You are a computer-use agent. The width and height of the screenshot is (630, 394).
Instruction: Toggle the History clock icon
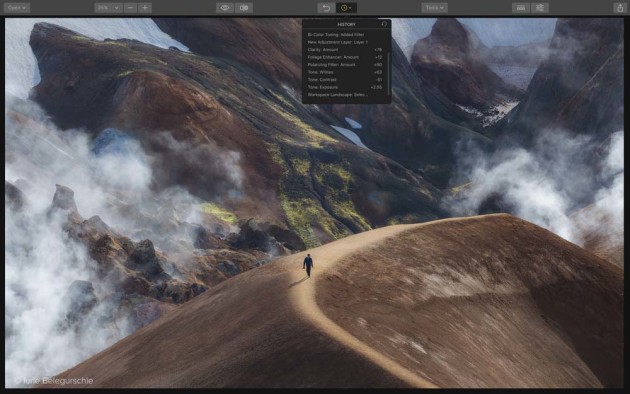point(346,8)
